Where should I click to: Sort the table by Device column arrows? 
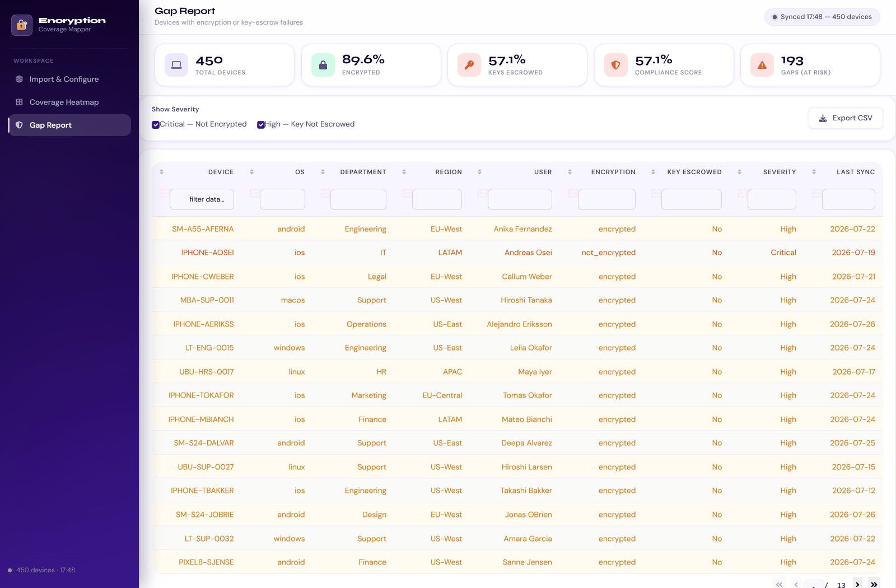tap(162, 172)
